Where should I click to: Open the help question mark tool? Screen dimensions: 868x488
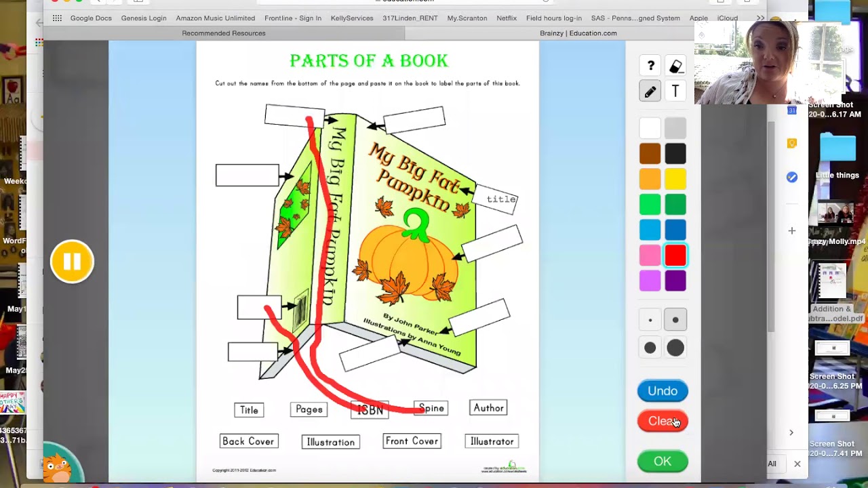(x=650, y=66)
